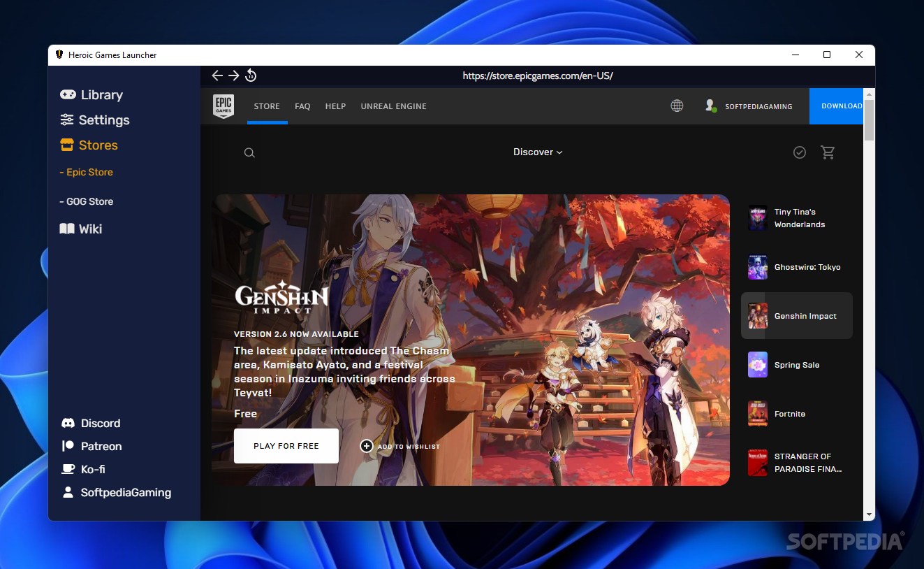Open the UNREAL ENGINE menu item
Image resolution: width=924 pixels, height=569 pixels.
coord(393,106)
